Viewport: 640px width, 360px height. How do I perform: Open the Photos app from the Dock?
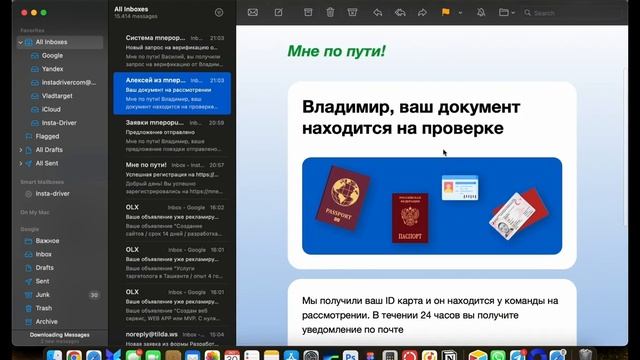[x=212, y=355]
